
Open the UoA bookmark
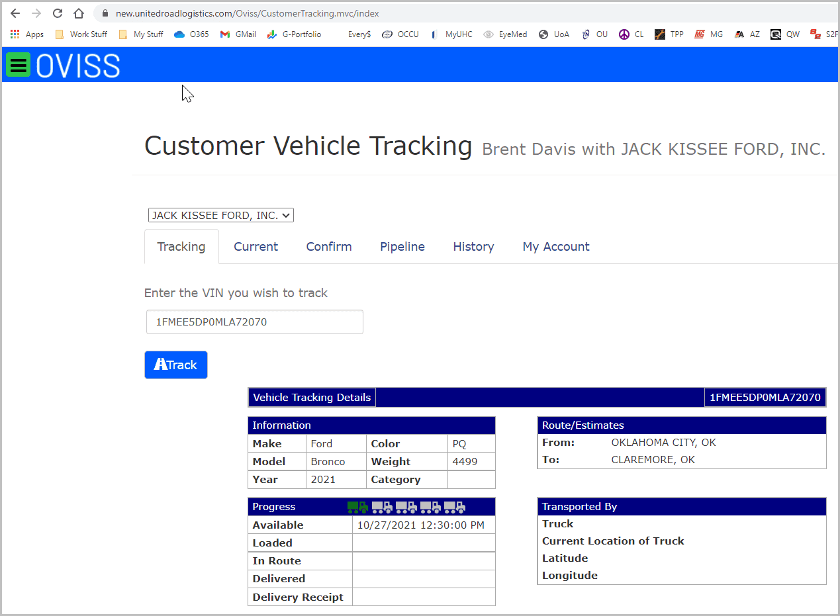click(x=554, y=34)
